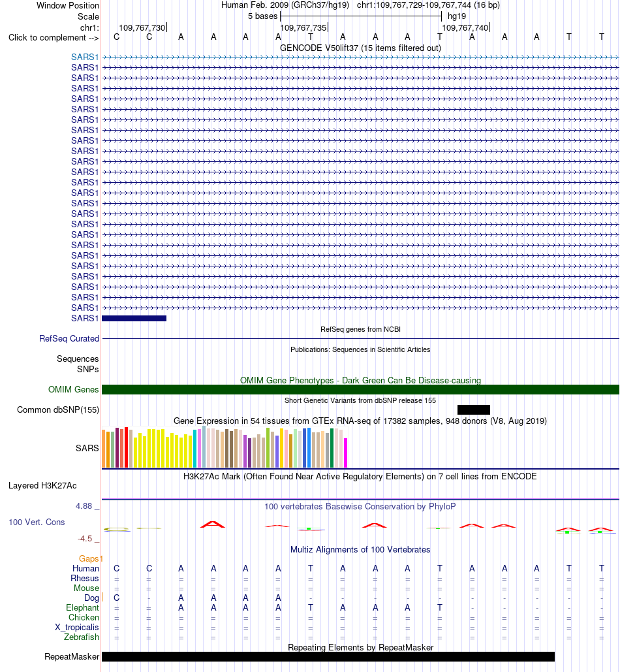Select the black dbSNP variant item

click(474, 409)
